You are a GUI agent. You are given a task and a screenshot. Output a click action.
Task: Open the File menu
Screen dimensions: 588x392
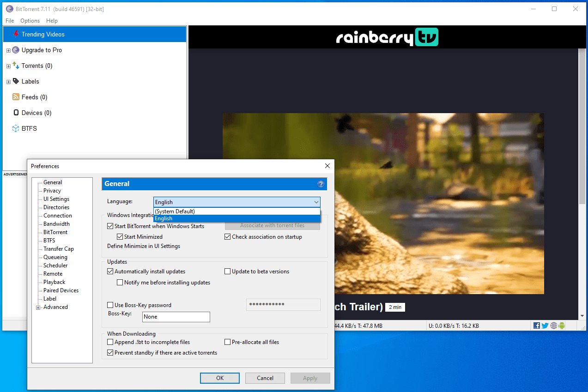click(x=10, y=21)
